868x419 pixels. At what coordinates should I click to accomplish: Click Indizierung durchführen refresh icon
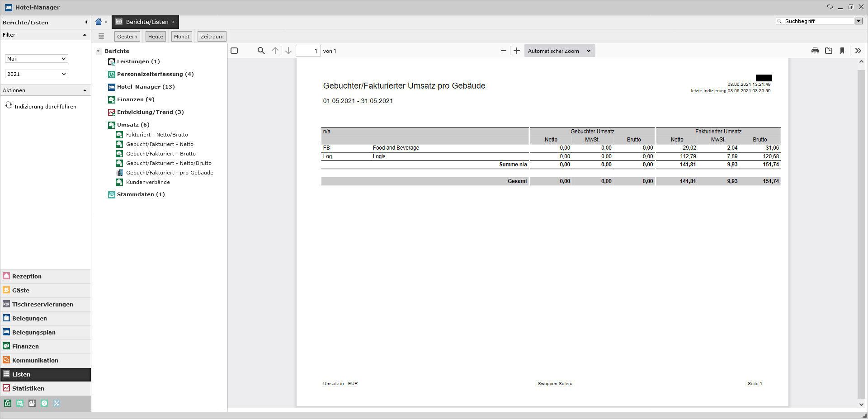coord(8,105)
